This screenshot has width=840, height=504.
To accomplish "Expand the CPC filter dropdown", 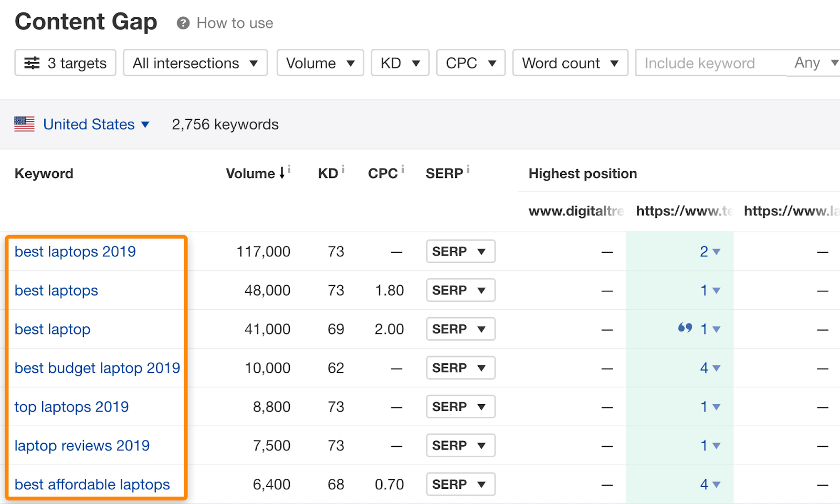I will click(470, 63).
